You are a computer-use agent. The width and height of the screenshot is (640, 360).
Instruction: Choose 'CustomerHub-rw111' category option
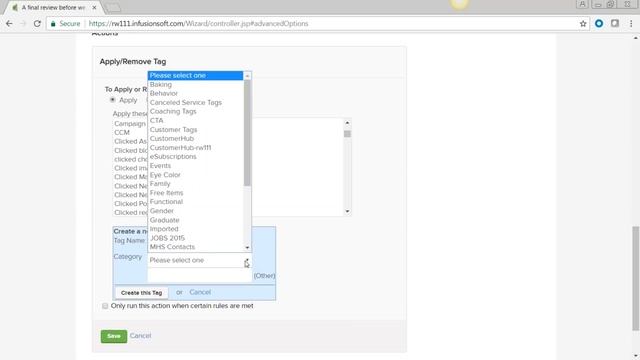pyautogui.click(x=196, y=148)
